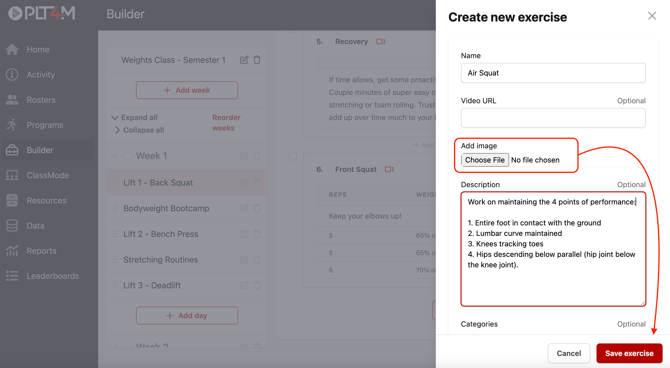This screenshot has height=368, width=670.
Task: Click the PLT4M logo
Action: click(x=41, y=13)
